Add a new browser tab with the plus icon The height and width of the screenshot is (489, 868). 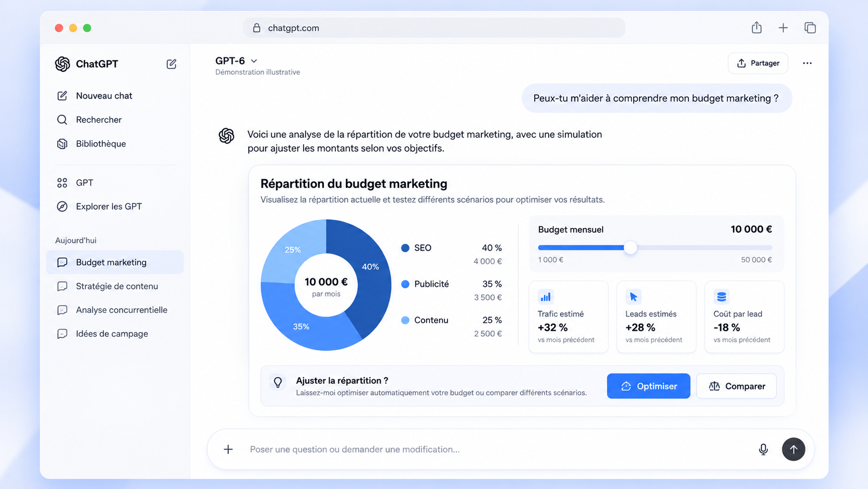click(783, 28)
